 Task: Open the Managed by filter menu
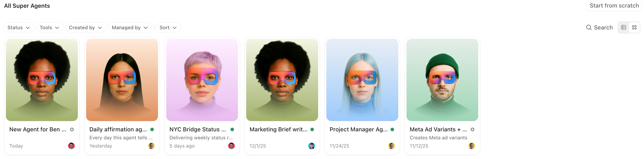(130, 27)
